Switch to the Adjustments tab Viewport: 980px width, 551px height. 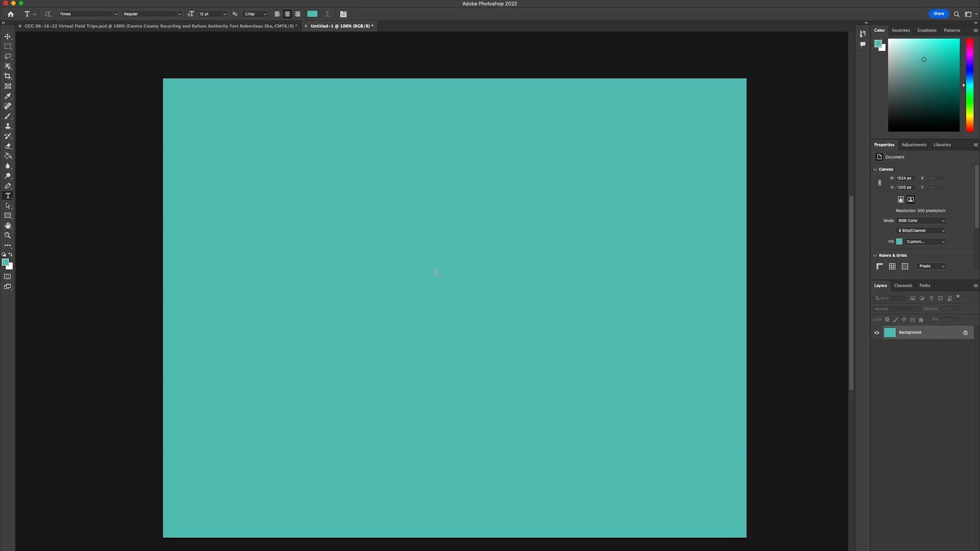tap(914, 145)
